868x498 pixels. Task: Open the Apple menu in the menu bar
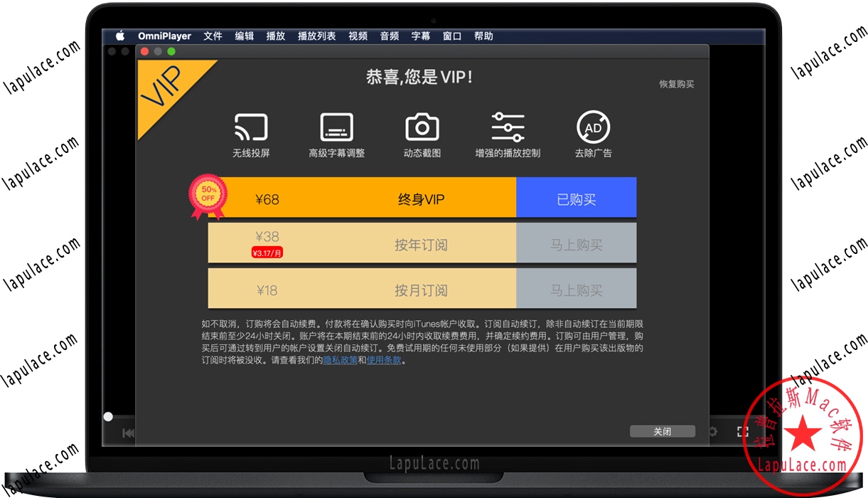click(119, 36)
